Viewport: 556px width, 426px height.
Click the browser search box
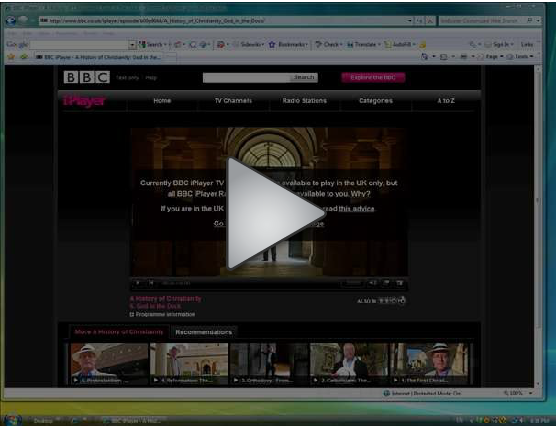[x=482, y=21]
